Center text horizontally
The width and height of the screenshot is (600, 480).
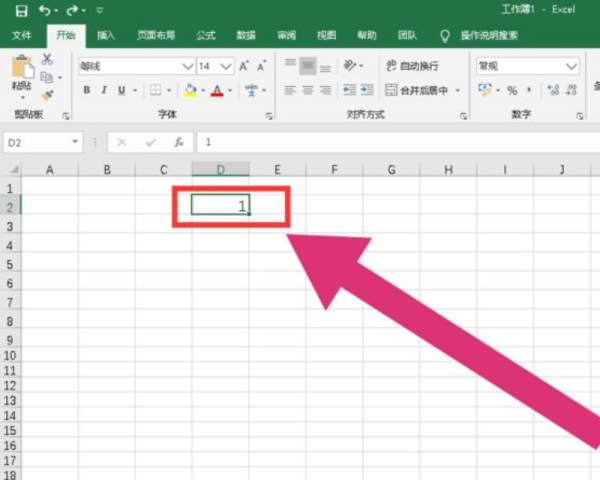[308, 90]
